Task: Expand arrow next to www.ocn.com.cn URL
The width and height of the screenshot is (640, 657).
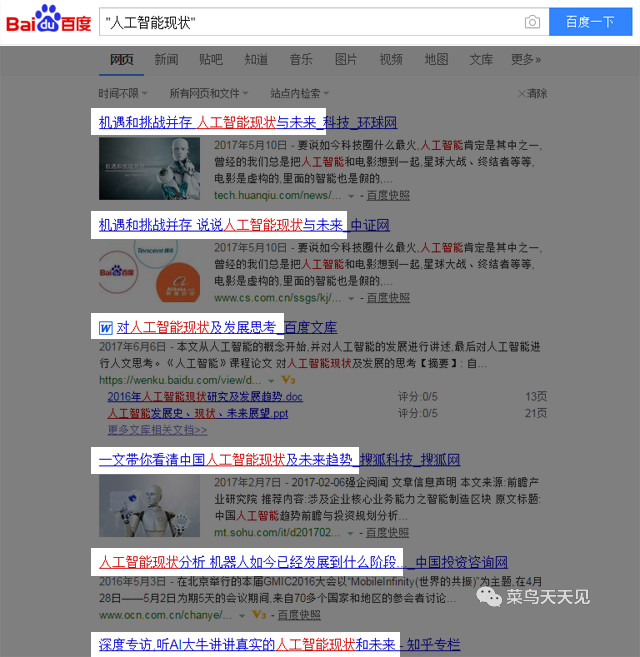Action: coord(242,616)
